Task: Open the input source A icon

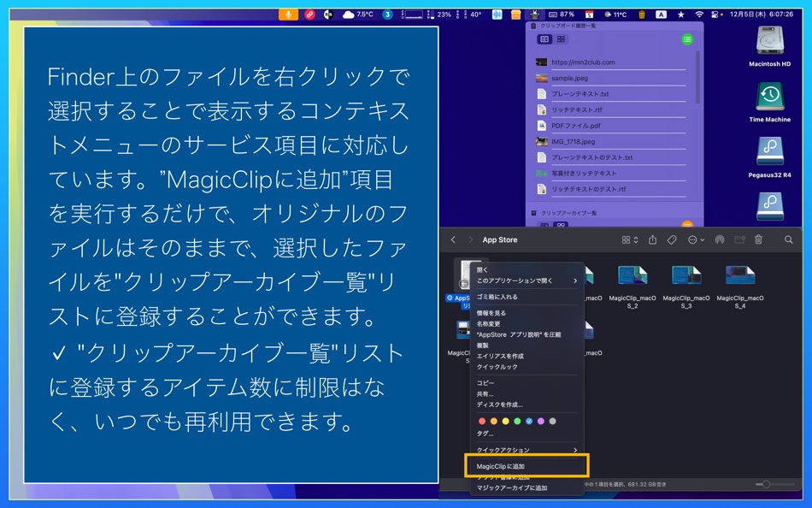Action: pos(662,15)
